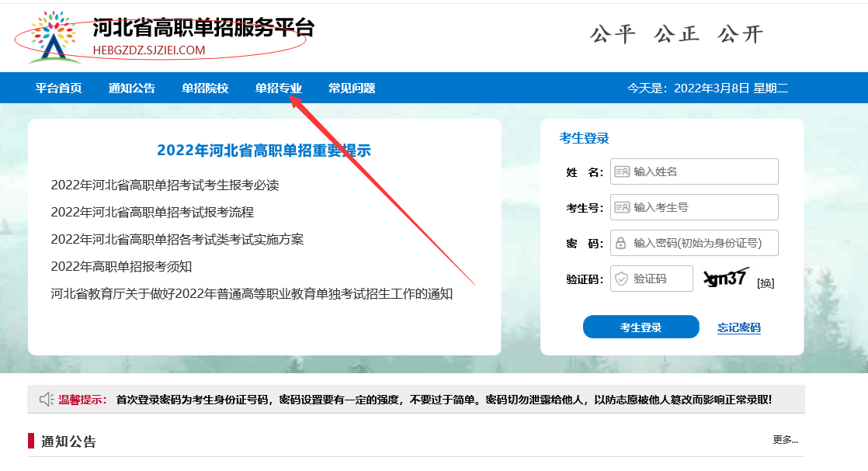The image size is (868, 471).
Task: Open the 平台首页 navigation tab
Action: click(x=59, y=88)
